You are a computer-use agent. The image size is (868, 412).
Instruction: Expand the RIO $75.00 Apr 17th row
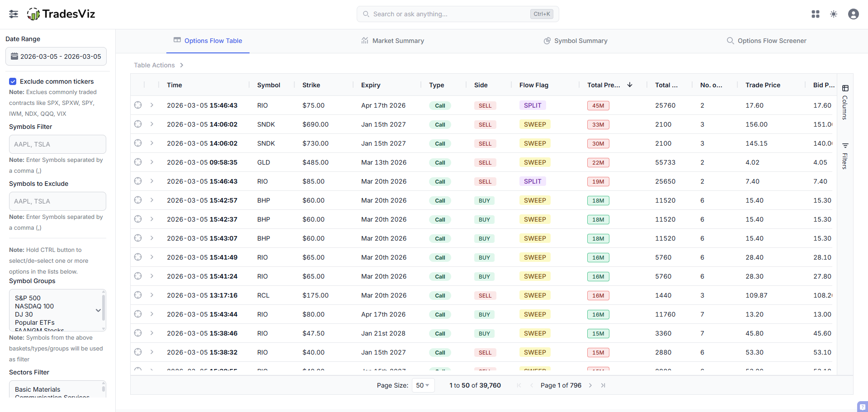(152, 105)
